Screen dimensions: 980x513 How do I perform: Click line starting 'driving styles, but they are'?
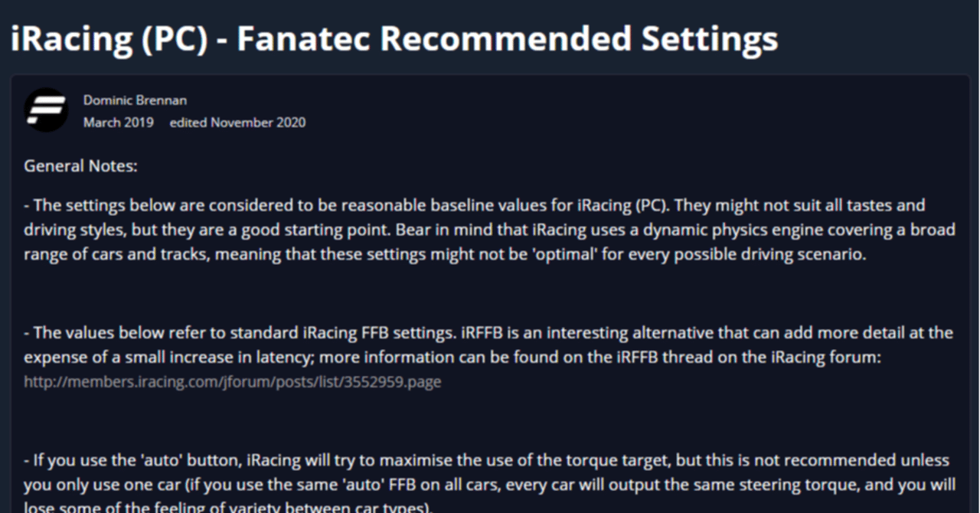tap(489, 230)
